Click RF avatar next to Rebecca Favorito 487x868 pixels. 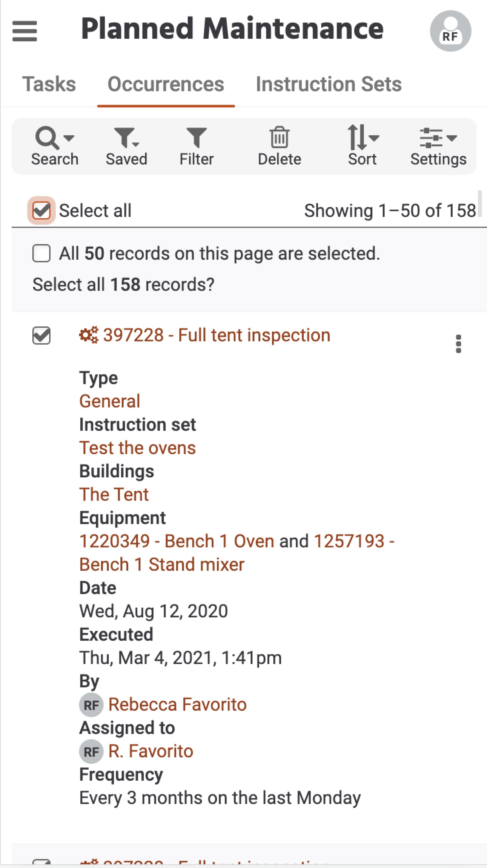point(91,705)
